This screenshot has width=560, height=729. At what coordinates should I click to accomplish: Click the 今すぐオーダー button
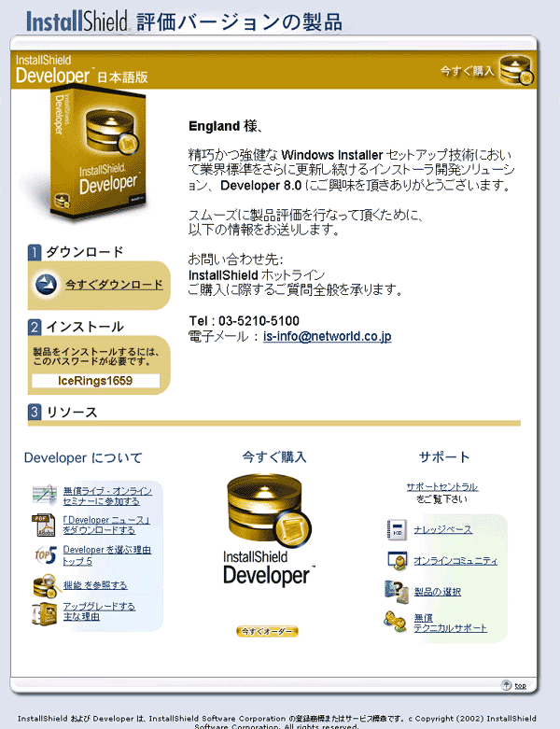[x=267, y=631]
